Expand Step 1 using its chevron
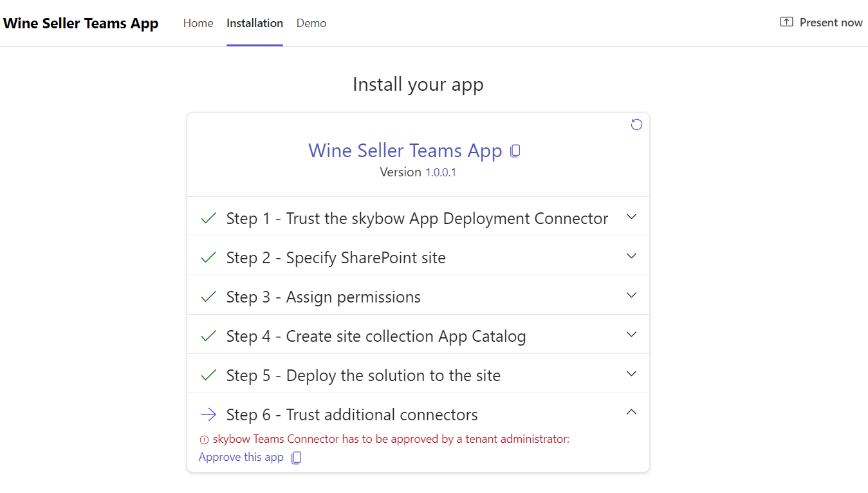This screenshot has height=493, width=868. tap(632, 217)
